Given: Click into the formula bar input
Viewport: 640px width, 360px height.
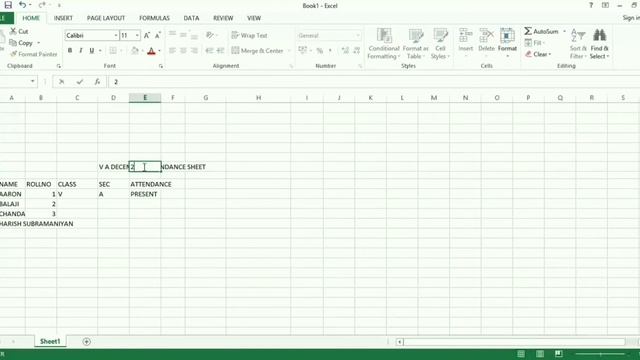Looking at the screenshot, I should tap(373, 82).
